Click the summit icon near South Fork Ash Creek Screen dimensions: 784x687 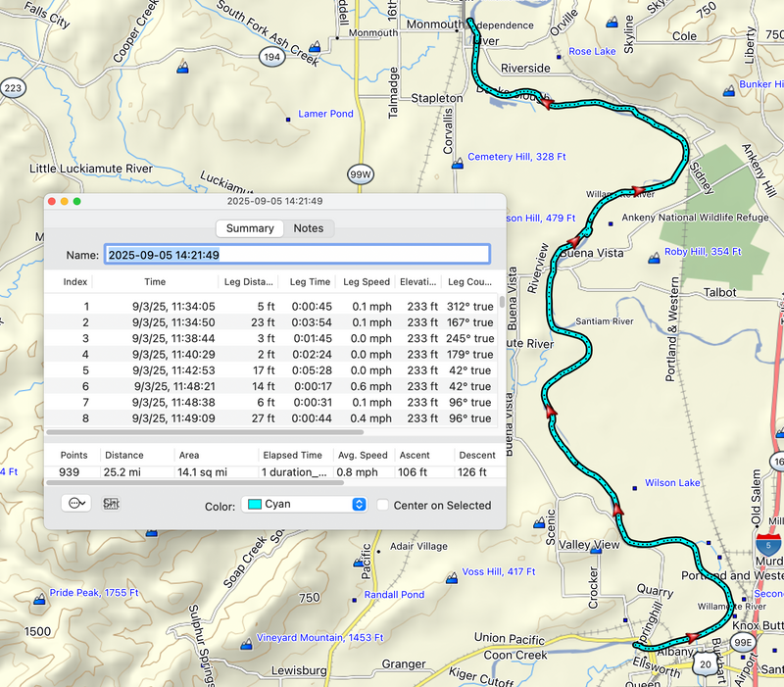(314, 47)
